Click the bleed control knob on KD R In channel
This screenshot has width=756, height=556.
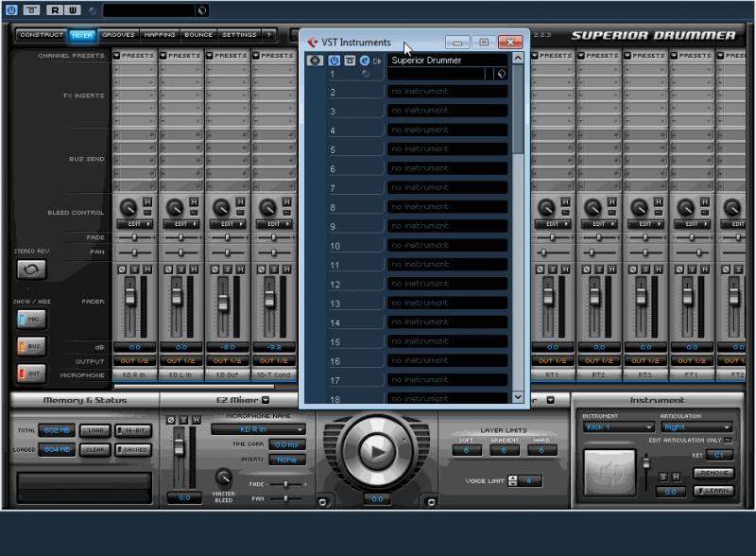click(x=128, y=207)
